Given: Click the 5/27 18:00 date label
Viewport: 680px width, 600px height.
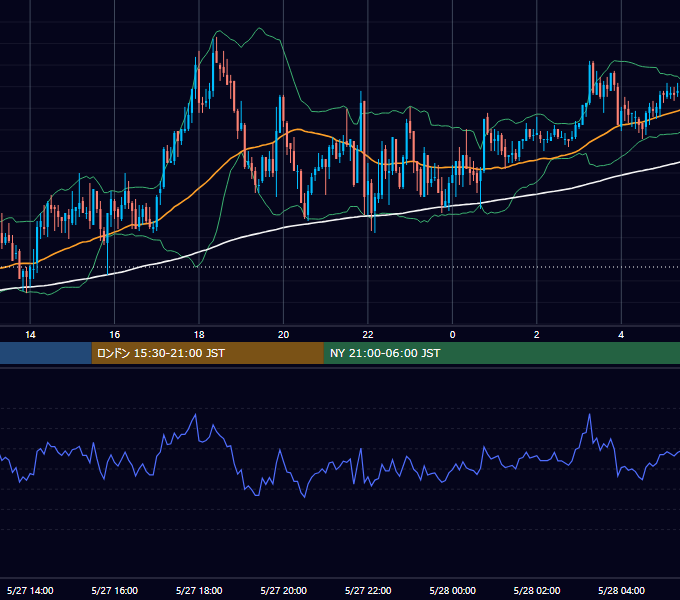Looking at the screenshot, I should 199,590.
